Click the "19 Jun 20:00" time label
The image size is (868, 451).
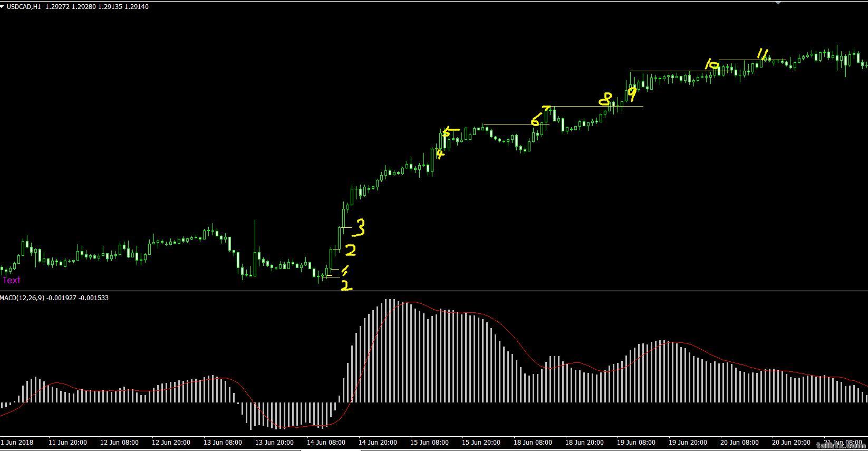pos(688,442)
